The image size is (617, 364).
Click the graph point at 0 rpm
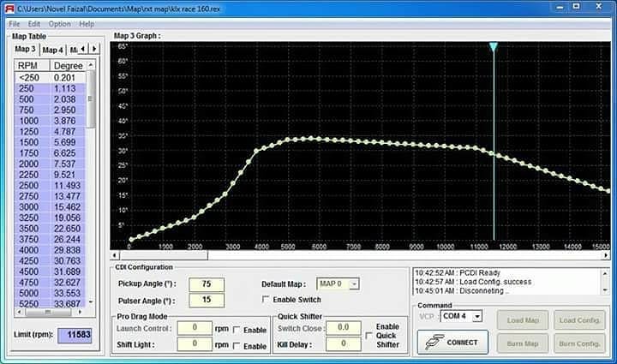point(131,239)
